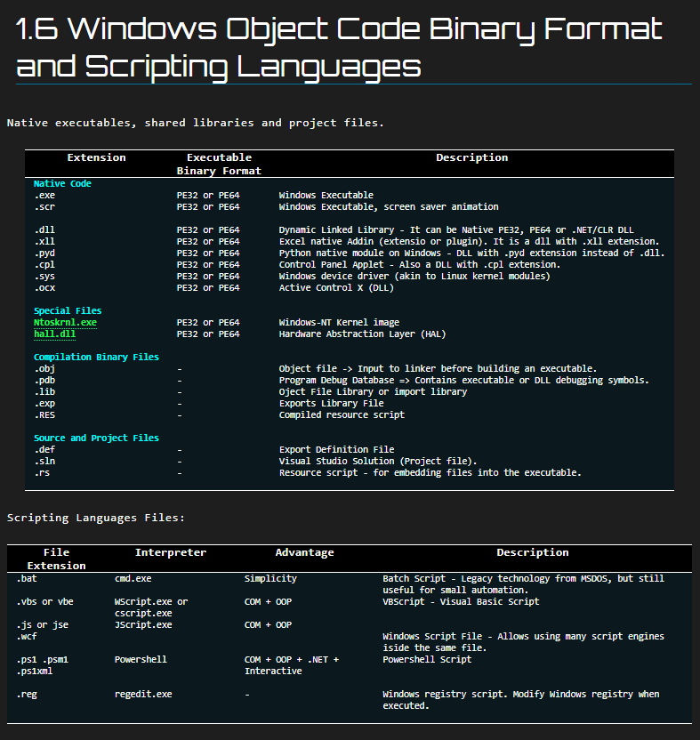
Task: Click 'Hardware Abstraction Layer (HAL)' description
Action: pyautogui.click(x=362, y=334)
